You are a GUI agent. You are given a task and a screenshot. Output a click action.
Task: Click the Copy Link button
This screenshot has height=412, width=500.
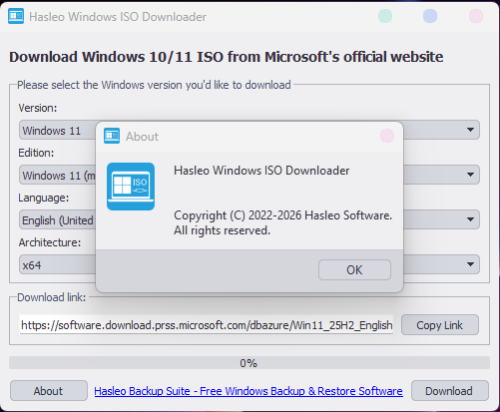point(440,325)
